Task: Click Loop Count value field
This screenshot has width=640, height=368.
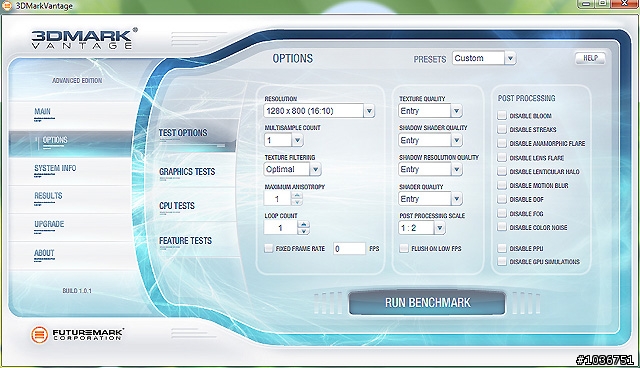Action: click(281, 228)
